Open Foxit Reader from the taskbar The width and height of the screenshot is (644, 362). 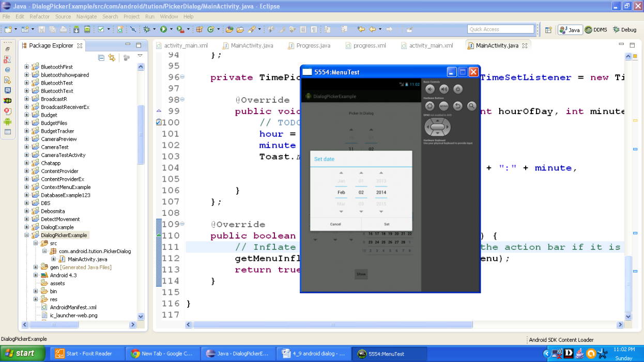[x=88, y=354]
